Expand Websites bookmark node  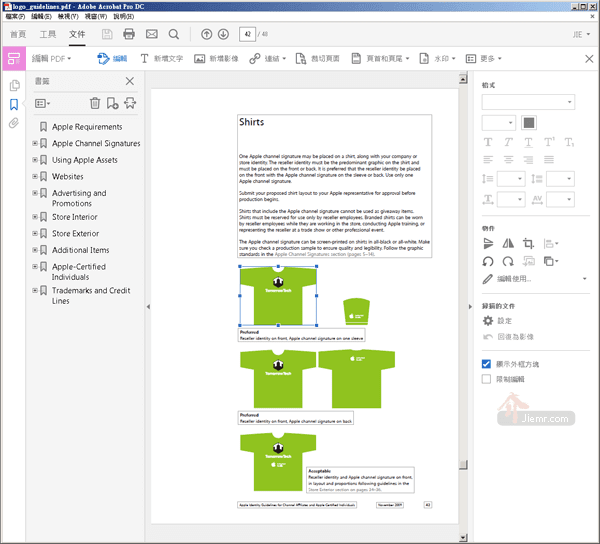35,176
